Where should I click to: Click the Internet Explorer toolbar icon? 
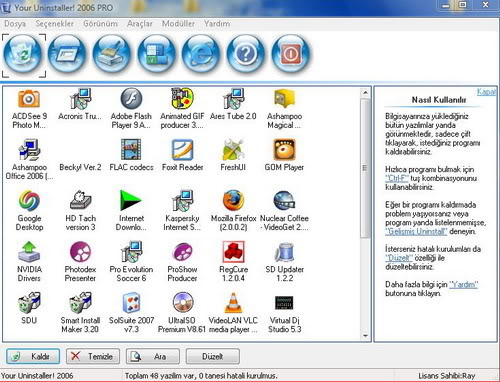coord(201,55)
